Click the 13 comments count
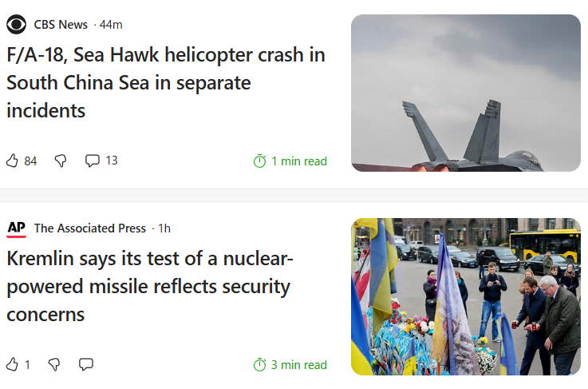Screen dimensions: 588x389 [112, 161]
